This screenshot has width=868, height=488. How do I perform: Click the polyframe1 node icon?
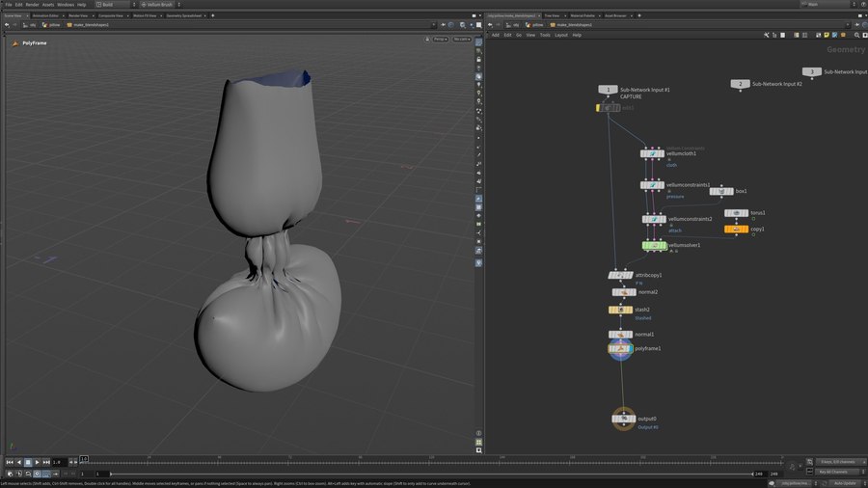pos(620,348)
